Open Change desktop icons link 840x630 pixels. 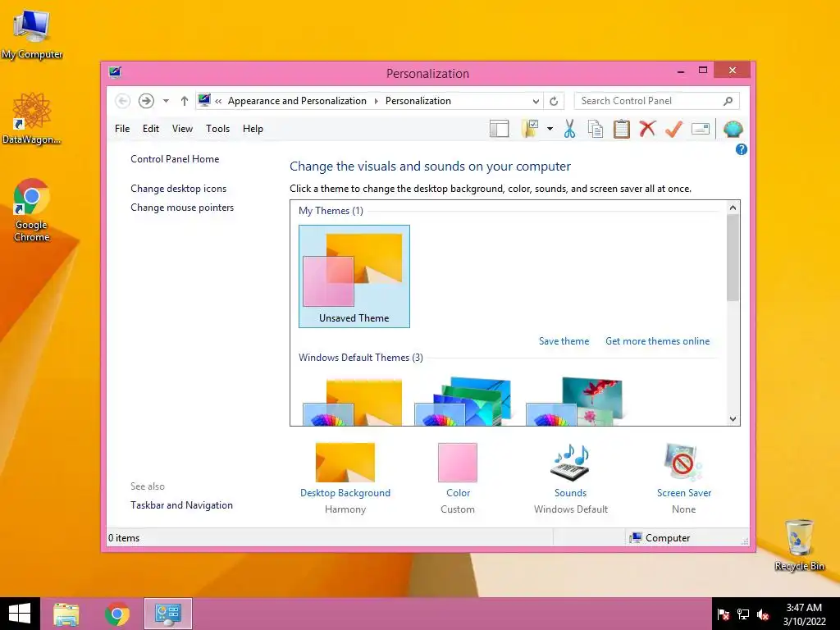[178, 189]
